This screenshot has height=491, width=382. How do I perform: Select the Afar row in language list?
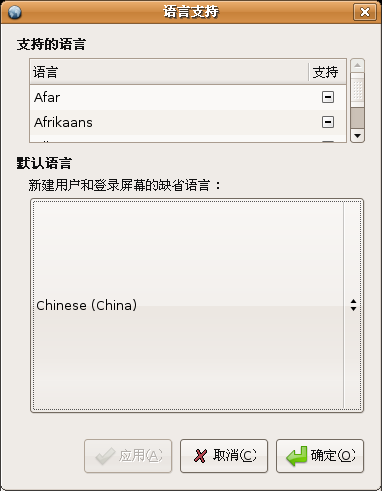click(188, 97)
